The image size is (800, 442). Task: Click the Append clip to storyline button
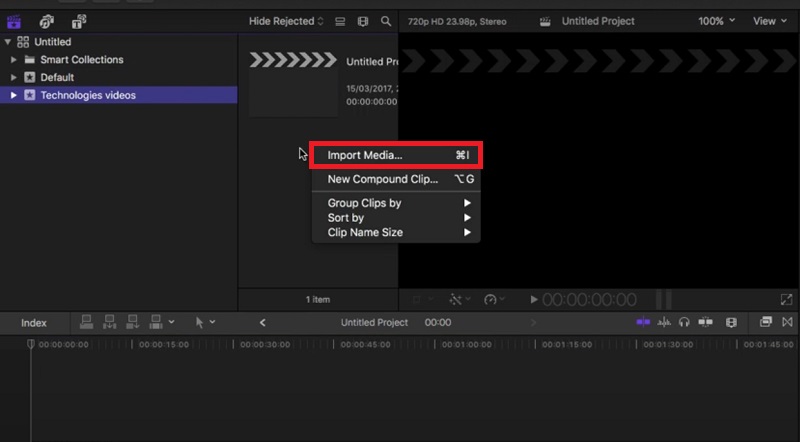point(133,322)
